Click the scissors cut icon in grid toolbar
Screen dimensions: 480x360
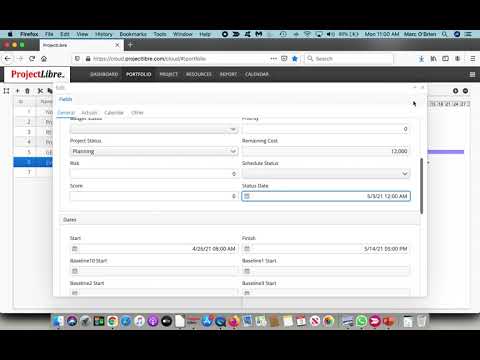click(x=40, y=91)
